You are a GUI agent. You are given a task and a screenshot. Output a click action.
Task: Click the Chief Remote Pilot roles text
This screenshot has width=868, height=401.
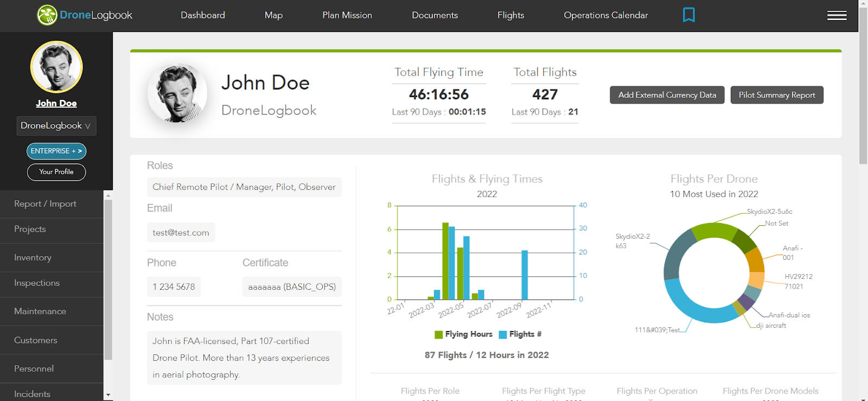tap(244, 187)
